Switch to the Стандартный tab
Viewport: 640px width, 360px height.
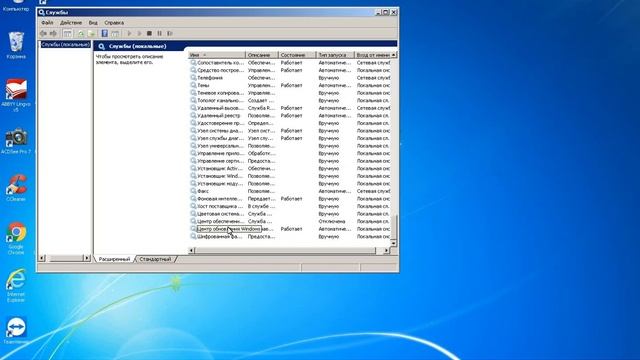tap(155, 259)
